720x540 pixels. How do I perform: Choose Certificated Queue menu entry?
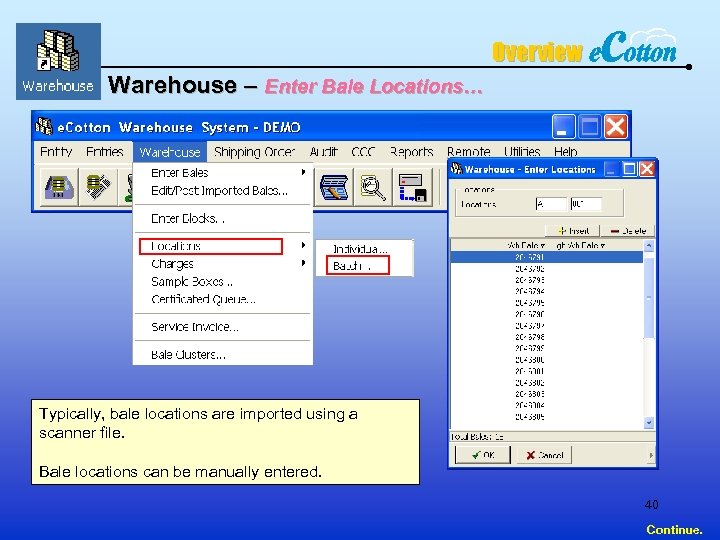pyautogui.click(x=223, y=299)
